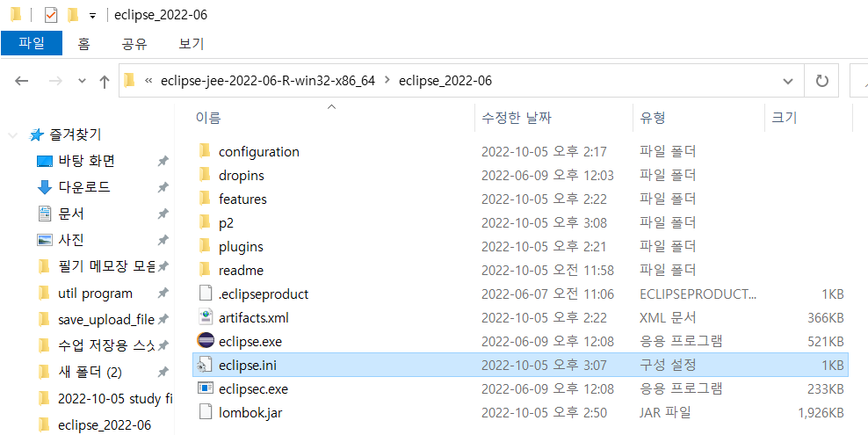The image size is (868, 435).
Task: Open the configuration folder icon
Action: click(x=205, y=151)
